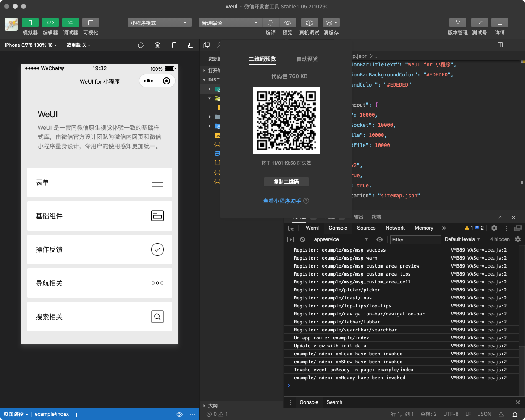Toggle the Simulator panel button

coord(30,23)
